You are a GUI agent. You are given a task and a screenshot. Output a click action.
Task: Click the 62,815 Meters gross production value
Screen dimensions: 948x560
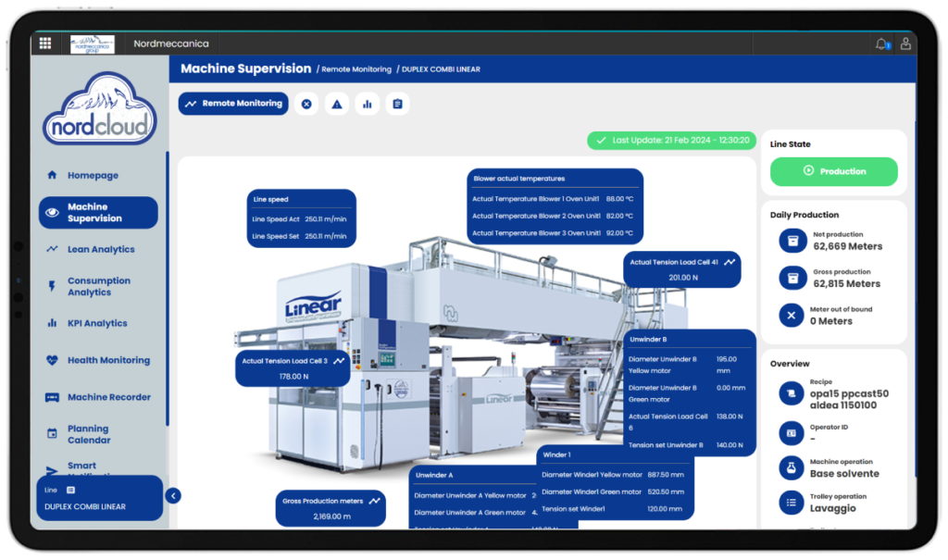pyautogui.click(x=846, y=283)
